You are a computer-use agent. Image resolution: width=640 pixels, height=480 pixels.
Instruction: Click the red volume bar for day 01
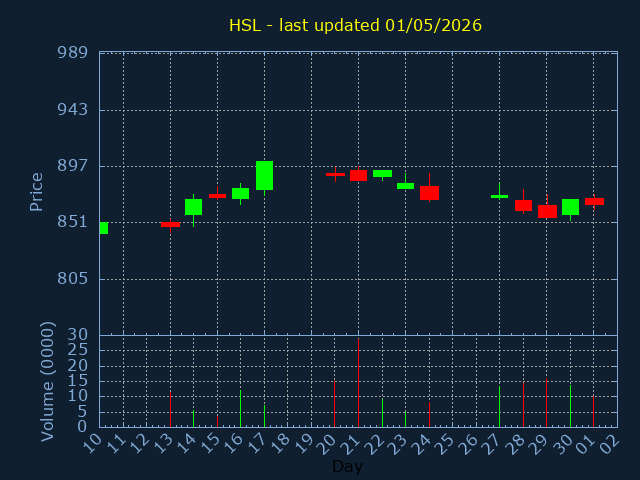click(x=593, y=411)
